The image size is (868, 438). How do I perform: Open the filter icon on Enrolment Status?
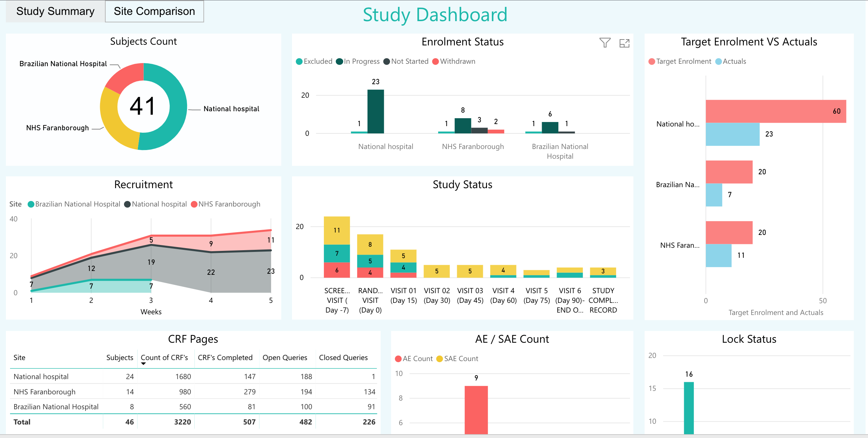point(605,43)
